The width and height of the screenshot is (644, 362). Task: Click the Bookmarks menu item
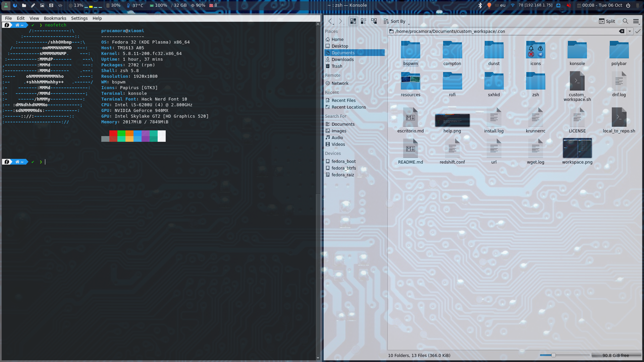click(x=55, y=18)
